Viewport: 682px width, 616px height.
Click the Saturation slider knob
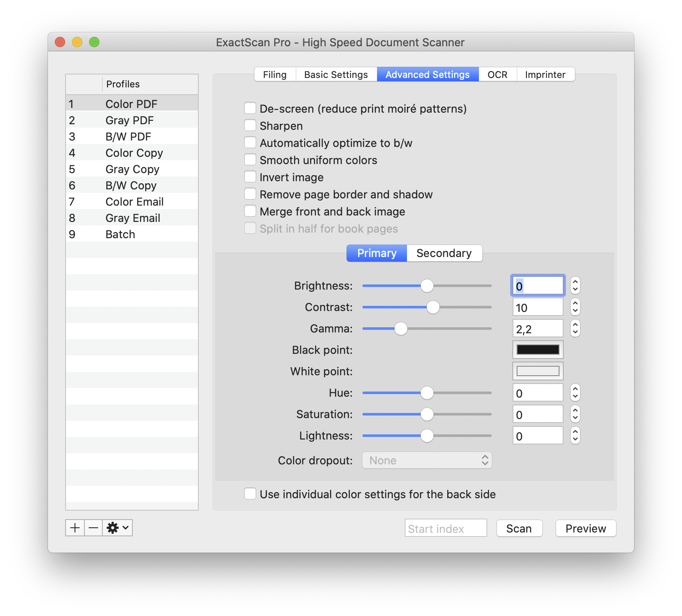pos(427,414)
